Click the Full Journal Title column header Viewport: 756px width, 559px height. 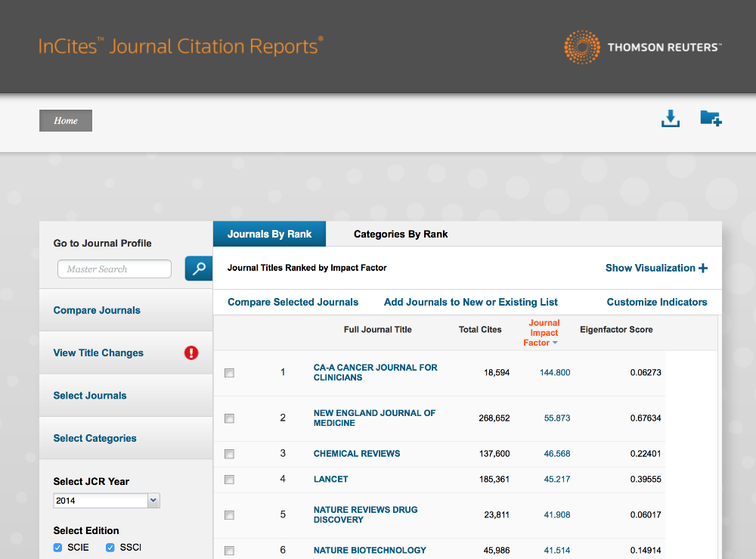point(377,329)
